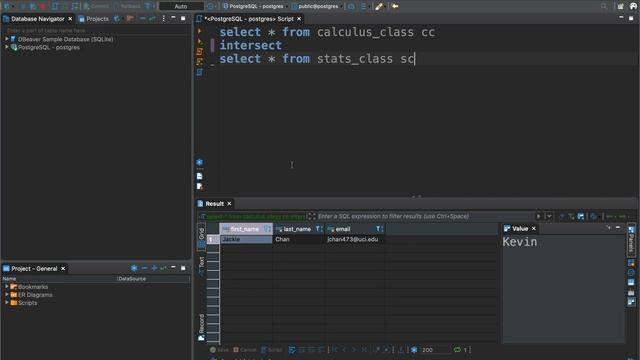Select the PostgreSQL Script editor tab
The height and width of the screenshot is (360, 640).
point(249,19)
